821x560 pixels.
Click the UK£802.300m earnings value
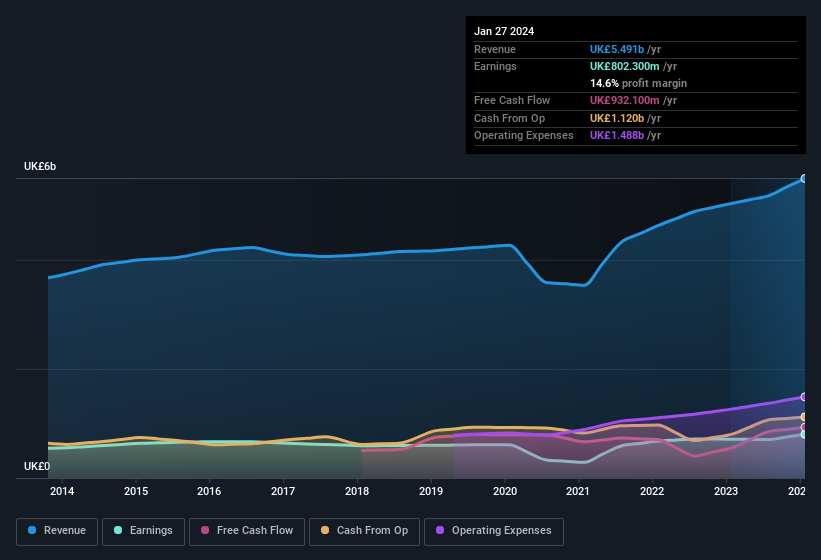(624, 66)
